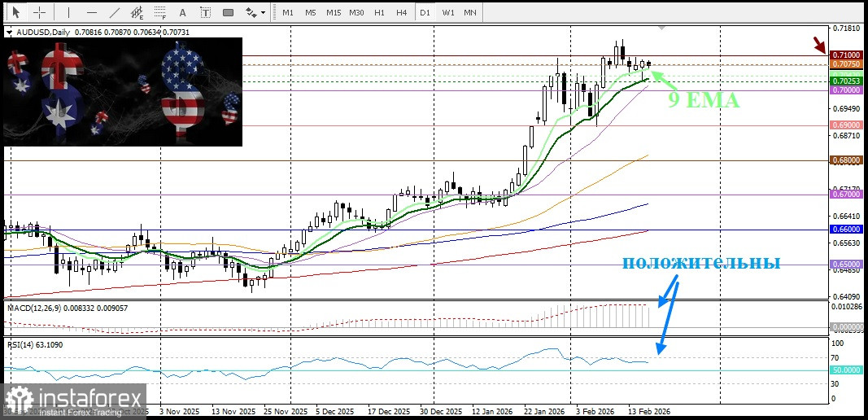The height and width of the screenshot is (420, 868).
Task: Click the cyan 50.0000 RSI level label
Action: click(x=846, y=370)
